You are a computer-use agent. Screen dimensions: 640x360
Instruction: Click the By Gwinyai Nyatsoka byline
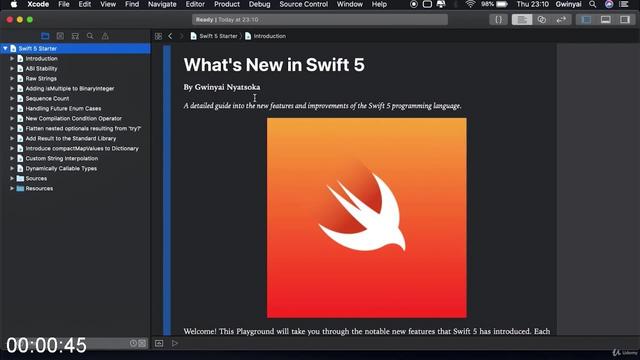(x=222, y=87)
